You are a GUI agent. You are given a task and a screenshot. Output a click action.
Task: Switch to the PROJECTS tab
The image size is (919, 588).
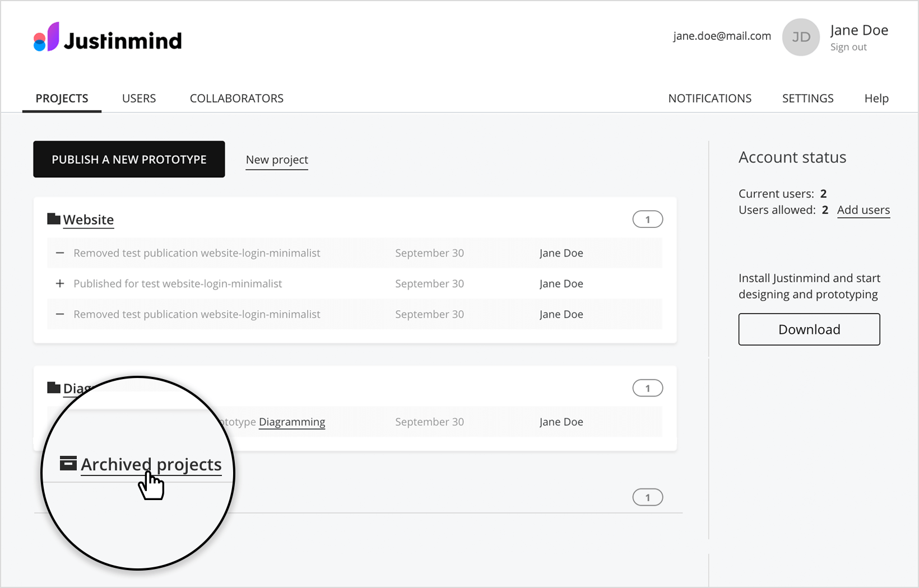(62, 99)
